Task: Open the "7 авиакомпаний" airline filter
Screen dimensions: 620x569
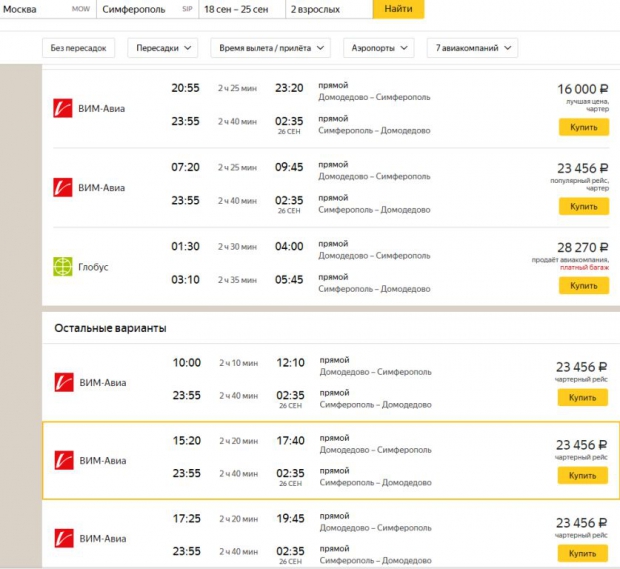Action: click(472, 48)
